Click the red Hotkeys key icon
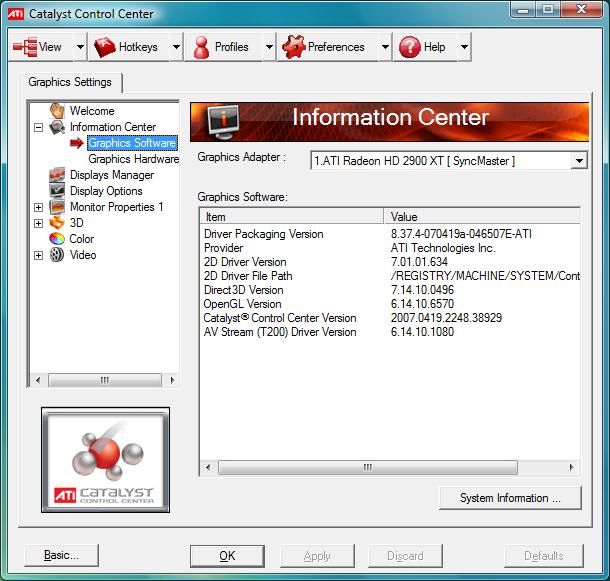 pyautogui.click(x=105, y=47)
